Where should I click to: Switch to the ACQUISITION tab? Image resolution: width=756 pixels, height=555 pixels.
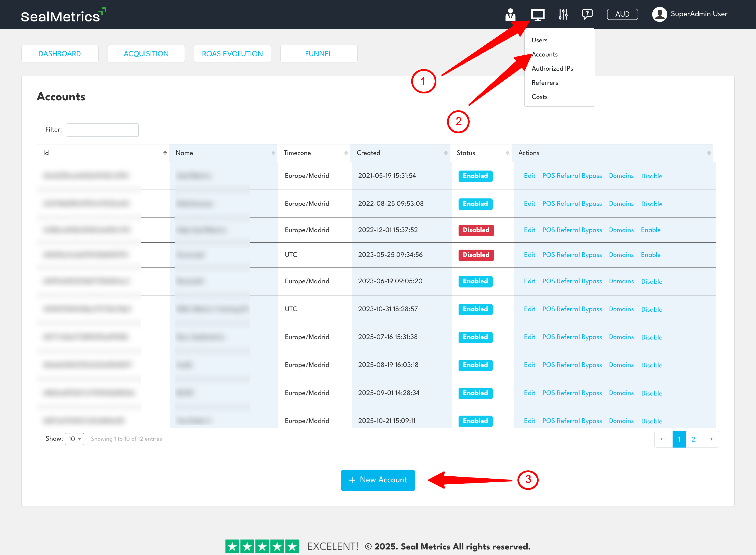(x=146, y=53)
